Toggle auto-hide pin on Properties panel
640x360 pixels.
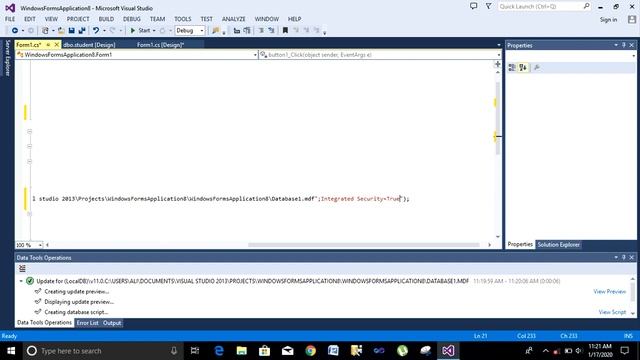pyautogui.click(x=624, y=45)
